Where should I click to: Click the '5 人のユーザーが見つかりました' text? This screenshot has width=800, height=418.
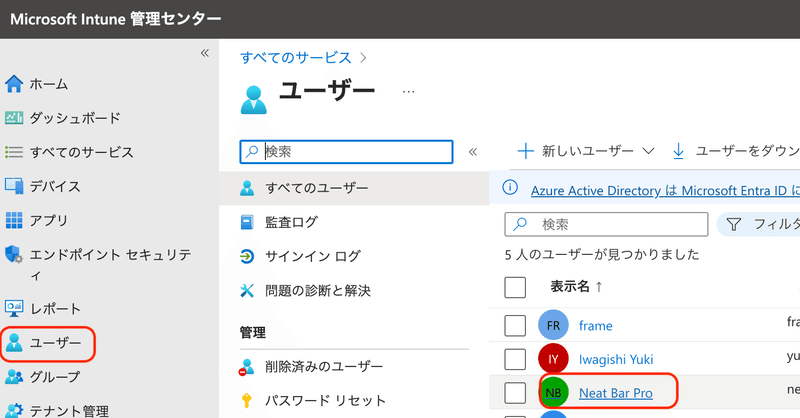click(602, 254)
